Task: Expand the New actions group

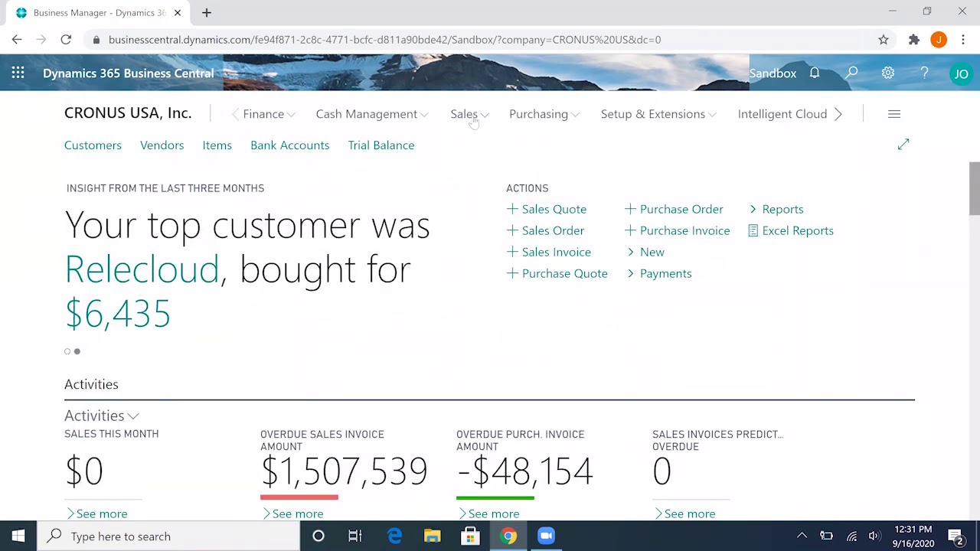Action: (645, 252)
